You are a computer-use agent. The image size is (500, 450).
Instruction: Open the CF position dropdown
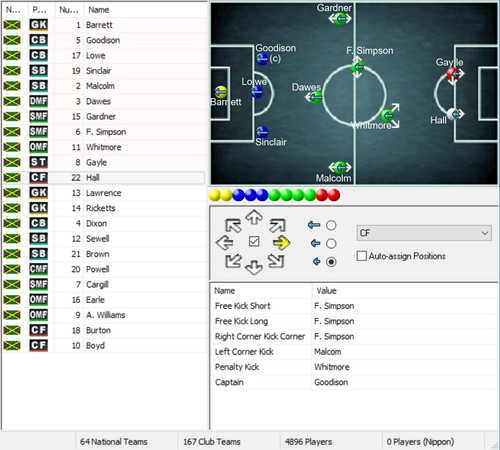[x=424, y=233]
